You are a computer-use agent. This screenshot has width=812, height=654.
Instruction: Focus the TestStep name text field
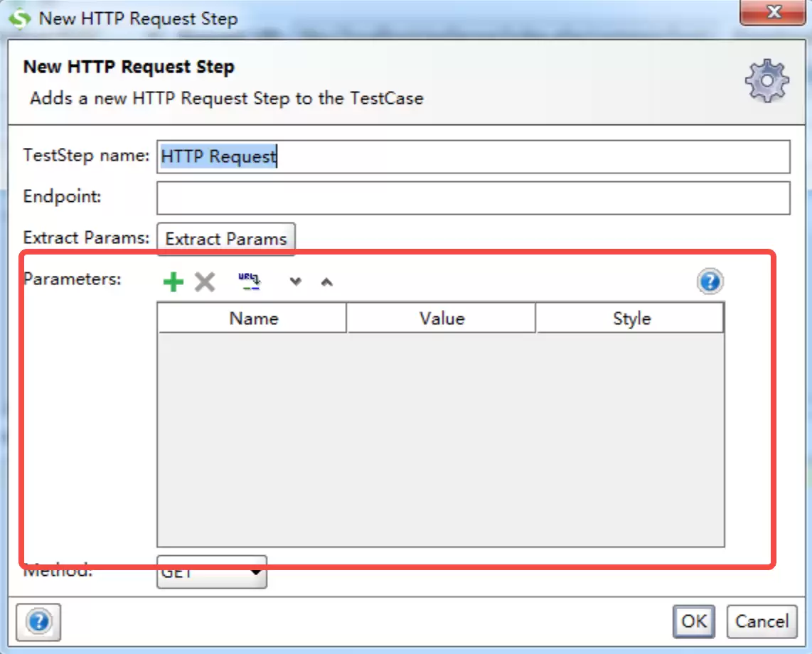point(474,156)
